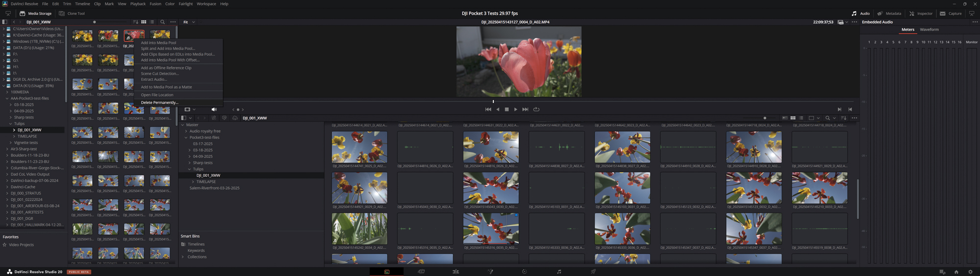The image size is (980, 276).
Task: Switch media storage to list view
Action: pos(152,22)
